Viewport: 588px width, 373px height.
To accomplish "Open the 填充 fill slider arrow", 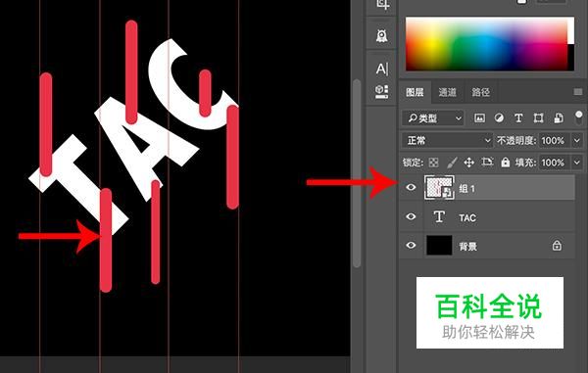I will click(x=577, y=163).
